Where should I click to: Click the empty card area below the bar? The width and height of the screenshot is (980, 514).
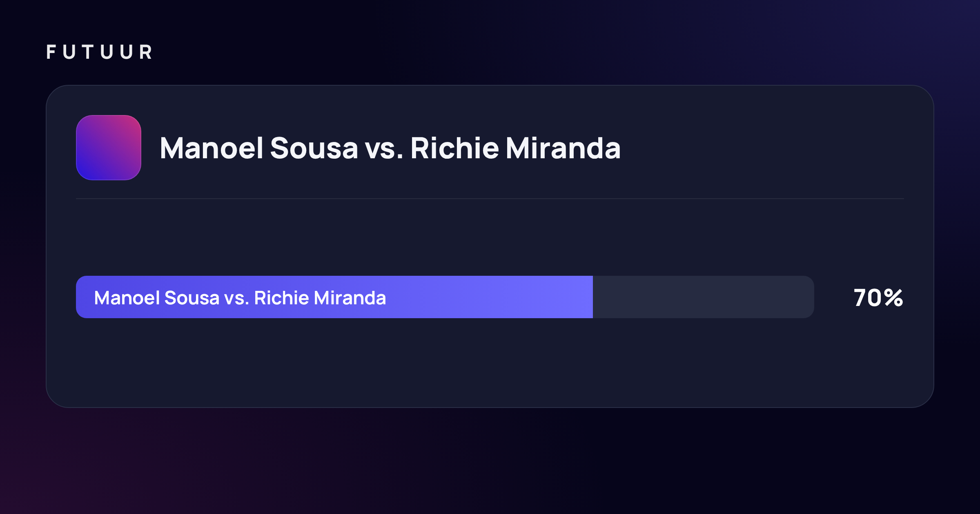(x=490, y=363)
